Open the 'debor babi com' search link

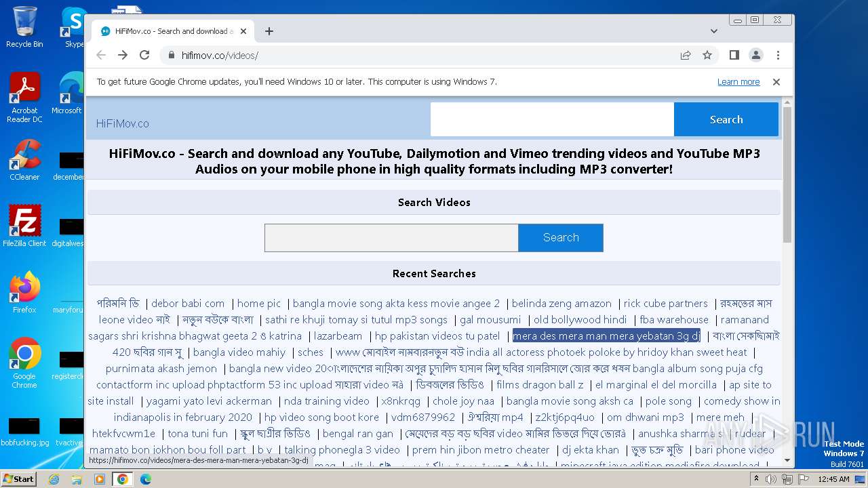[188, 304]
